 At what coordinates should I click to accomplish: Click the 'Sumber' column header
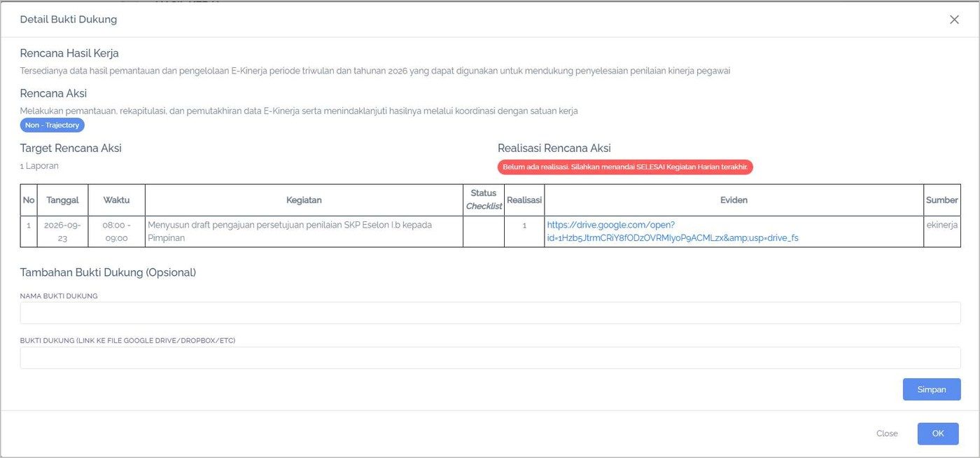[942, 200]
